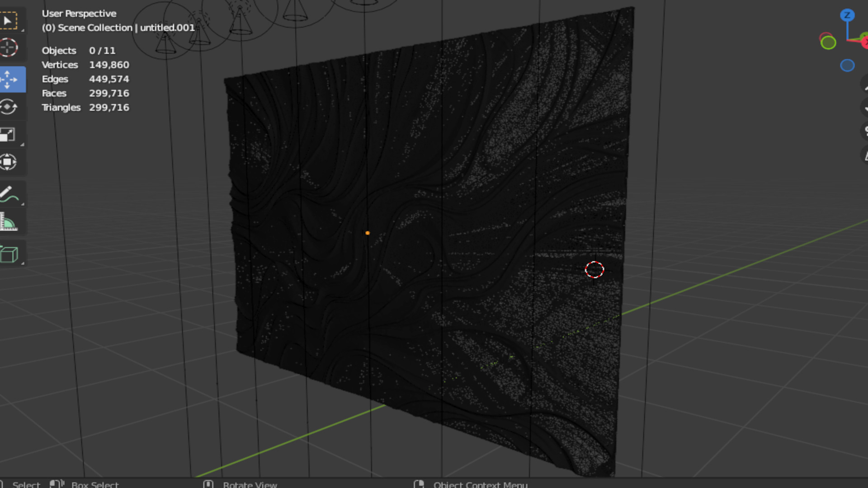The height and width of the screenshot is (488, 868).
Task: Toggle perspective/orthographic view button
Action: [864, 155]
